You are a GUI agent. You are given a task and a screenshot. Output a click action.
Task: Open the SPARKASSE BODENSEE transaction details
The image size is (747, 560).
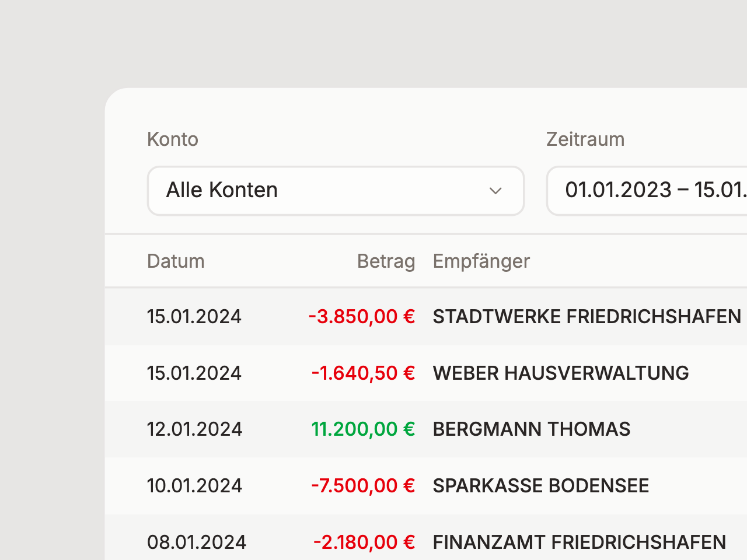coord(540,485)
